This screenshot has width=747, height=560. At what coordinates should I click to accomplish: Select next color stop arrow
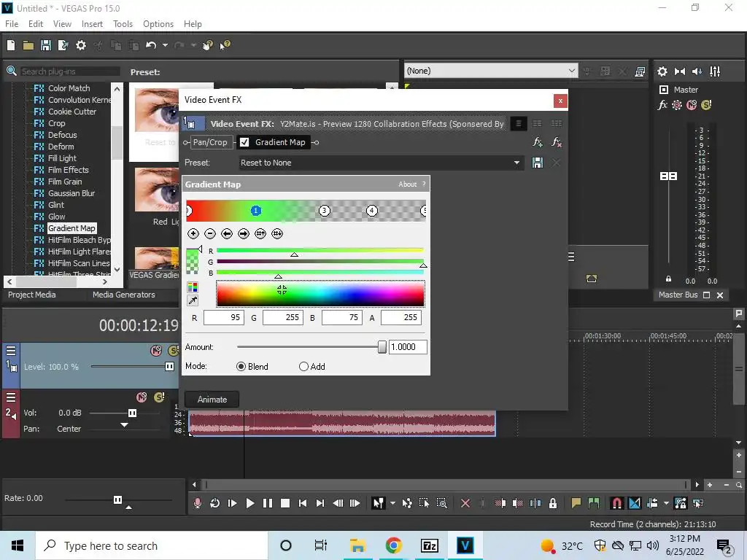pyautogui.click(x=244, y=233)
